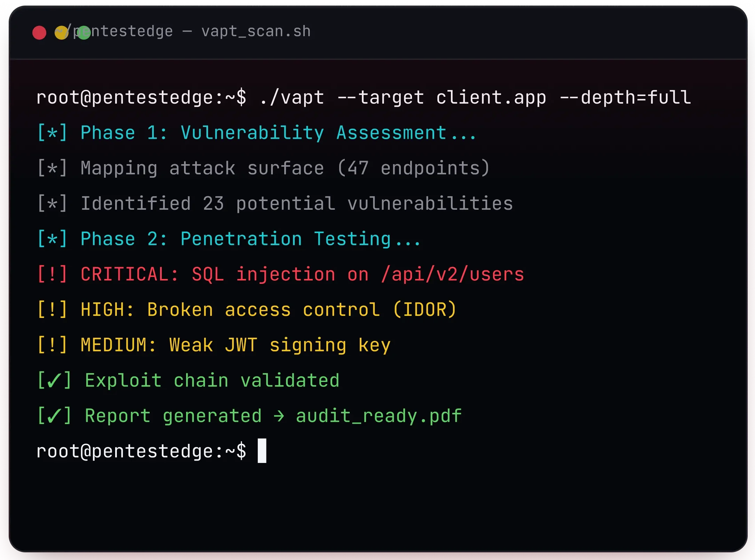Click the Identified 23 potential vulnerabilities line
This screenshot has height=560, width=755.
[275, 203]
